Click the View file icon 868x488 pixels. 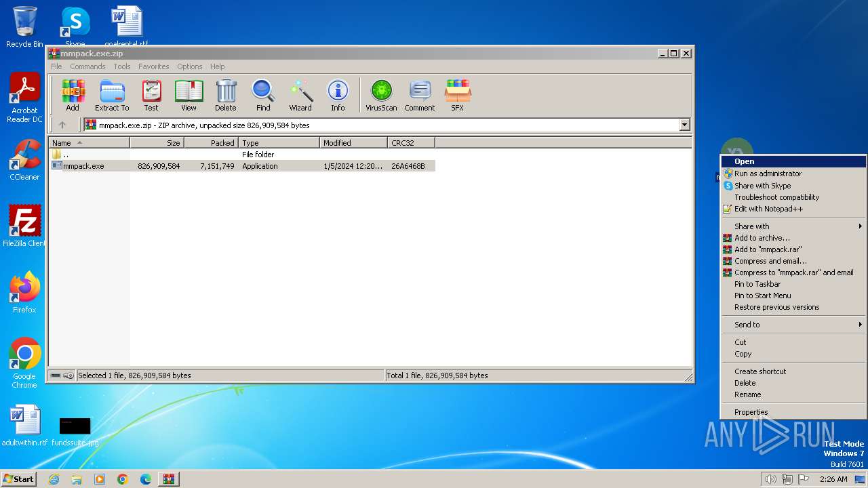click(x=189, y=96)
